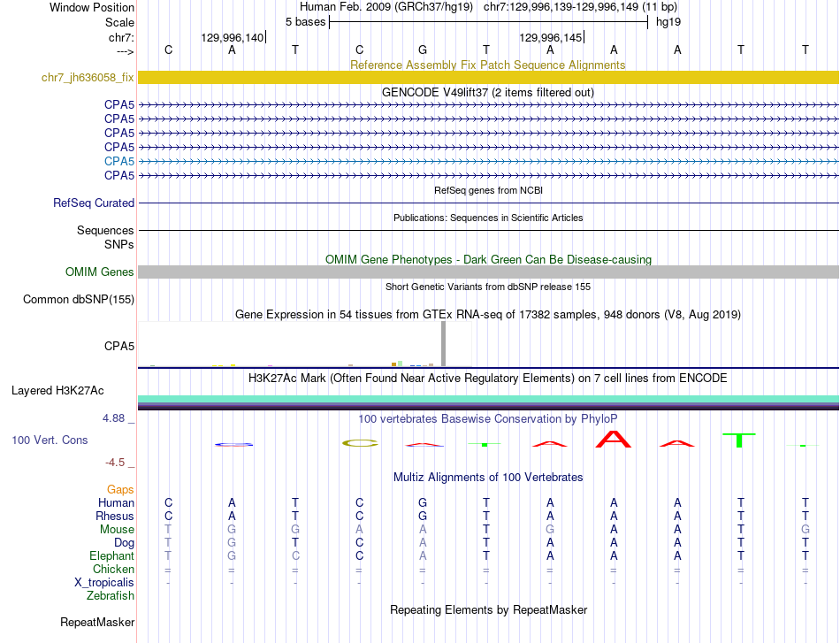
Task: Open the H3K27Ac Mark track title
Action: point(487,379)
